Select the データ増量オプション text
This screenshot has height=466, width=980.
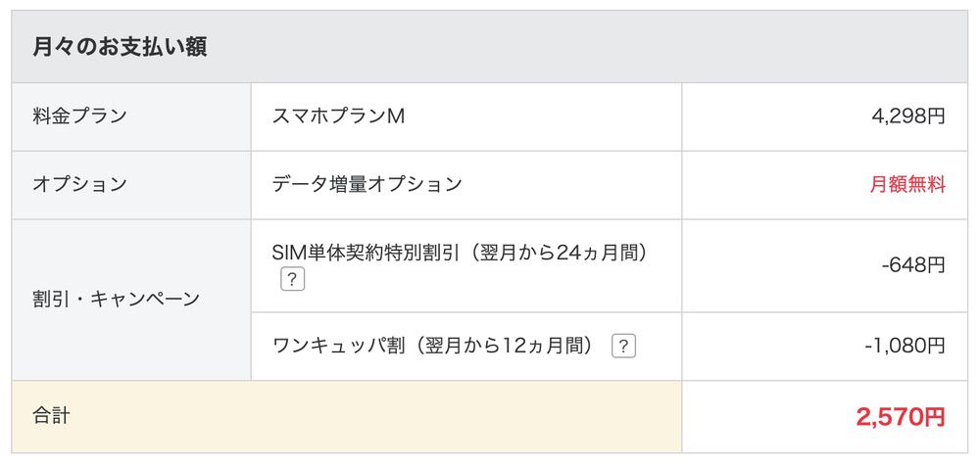tap(367, 184)
